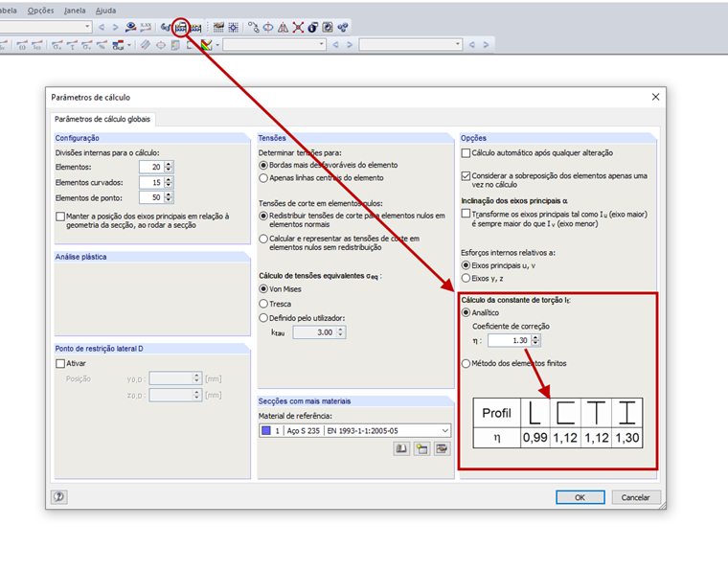728x571 pixels.
Task: Choose 'Eixos y, z' for internal forces
Action: point(466,278)
